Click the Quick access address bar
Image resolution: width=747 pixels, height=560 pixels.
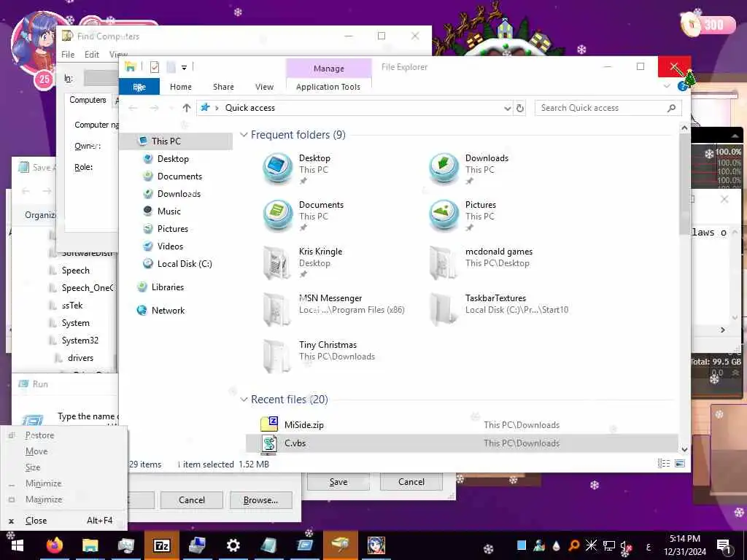(x=355, y=108)
